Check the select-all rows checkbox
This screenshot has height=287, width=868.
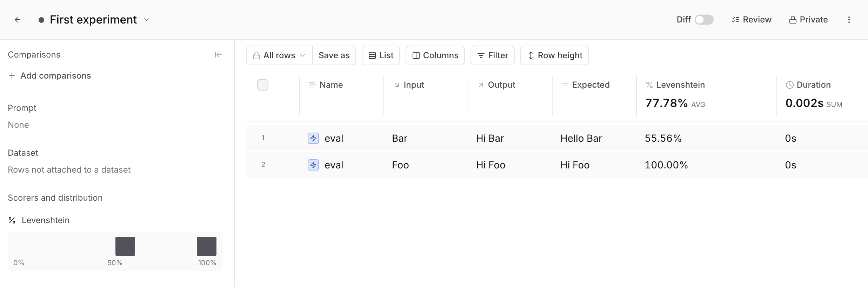(x=262, y=85)
